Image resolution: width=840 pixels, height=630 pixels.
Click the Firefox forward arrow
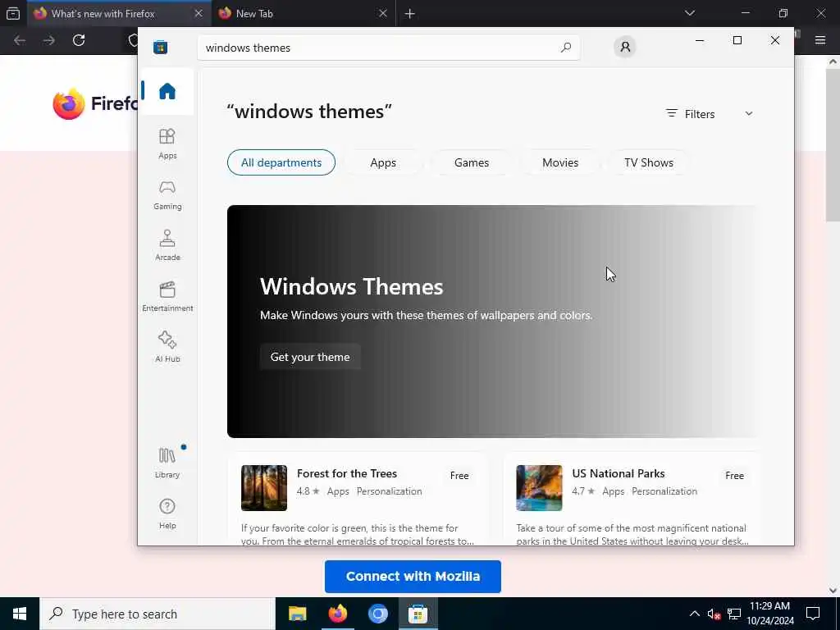(x=49, y=40)
